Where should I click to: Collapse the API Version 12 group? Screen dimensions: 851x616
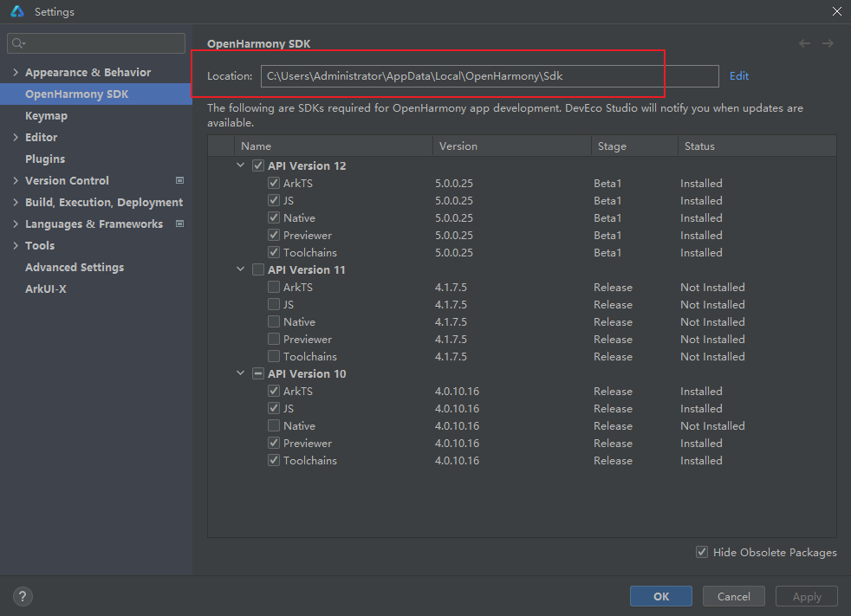240,165
